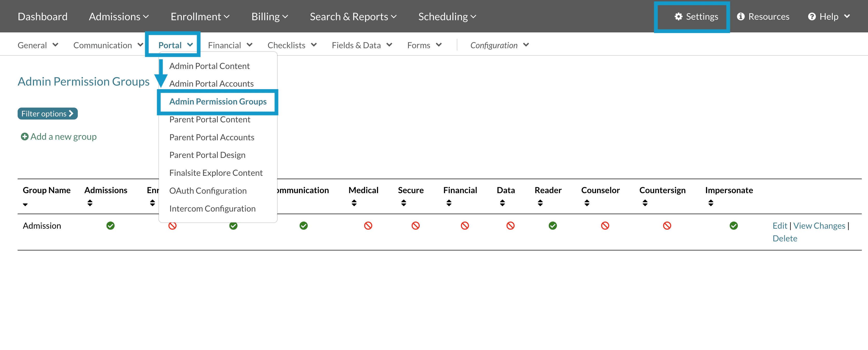Screen dimensions: 868x350
Task: Click red prohibited icon under Medical column
Action: [368, 226]
